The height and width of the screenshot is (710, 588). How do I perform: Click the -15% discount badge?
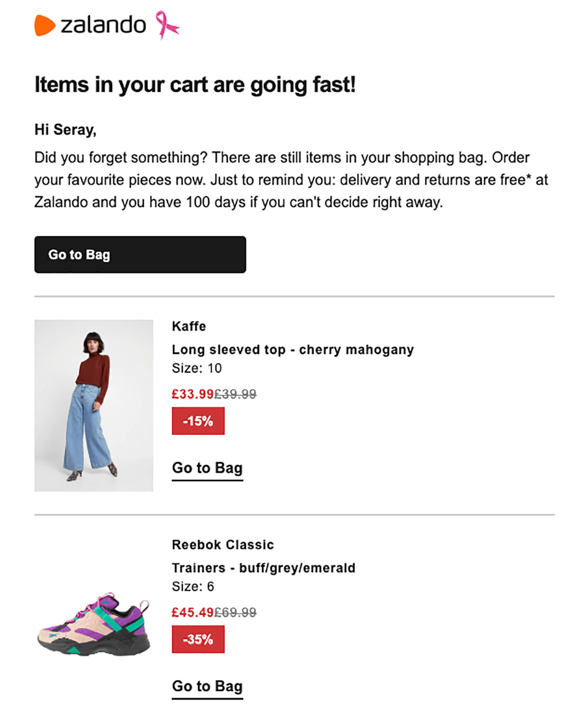[x=198, y=420]
